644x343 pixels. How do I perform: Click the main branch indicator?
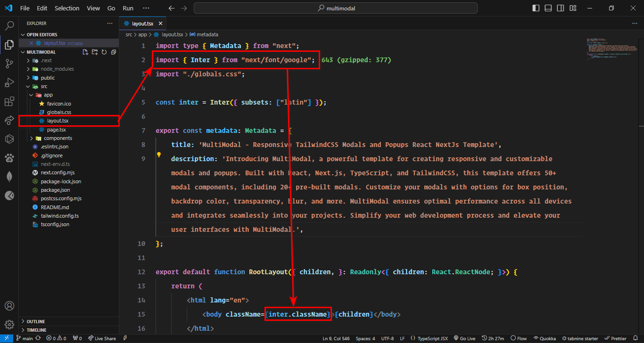25,338
